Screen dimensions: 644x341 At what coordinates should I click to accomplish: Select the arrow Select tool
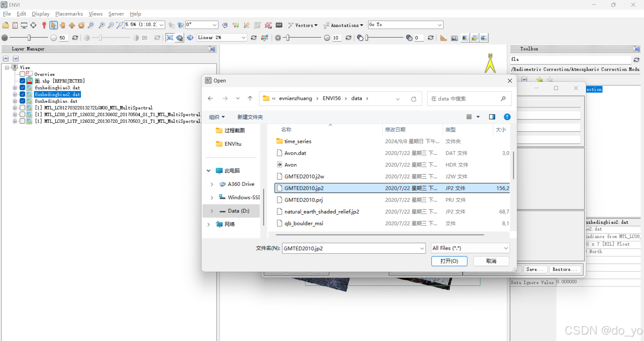click(53, 25)
